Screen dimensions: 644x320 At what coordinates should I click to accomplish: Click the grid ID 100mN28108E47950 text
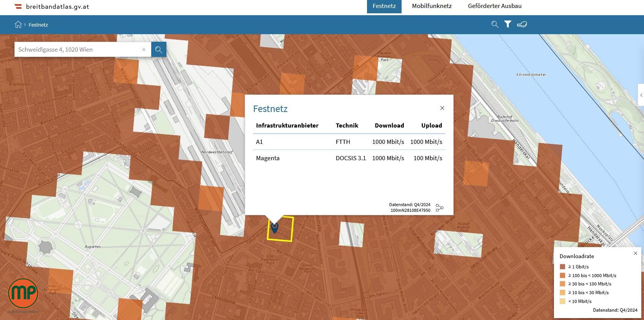pos(410,210)
